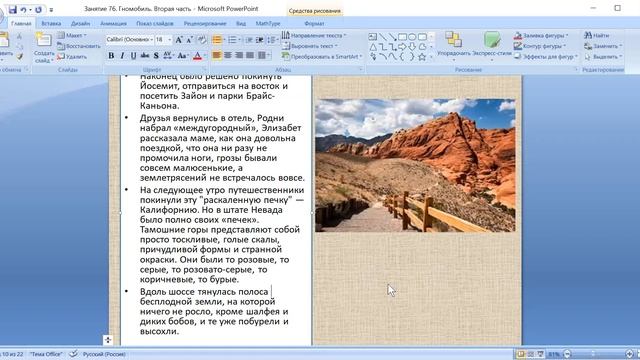Viewport: 640px width, 360px height.
Task: Open Выделить select menu
Action: (x=603, y=57)
